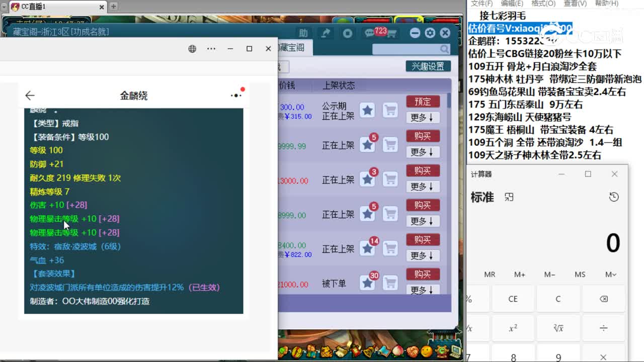Open the M∨ memory dropdown in Calculator
The image size is (644, 362).
tap(610, 274)
